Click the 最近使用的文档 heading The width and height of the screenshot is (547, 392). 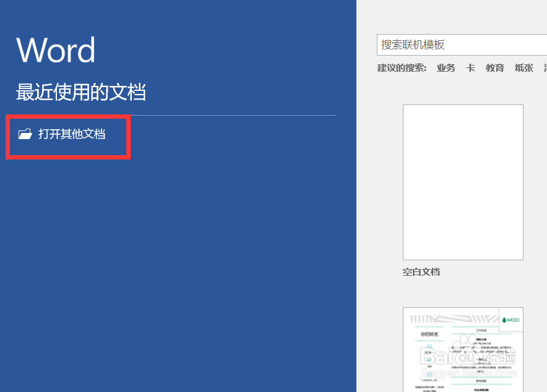pyautogui.click(x=81, y=92)
